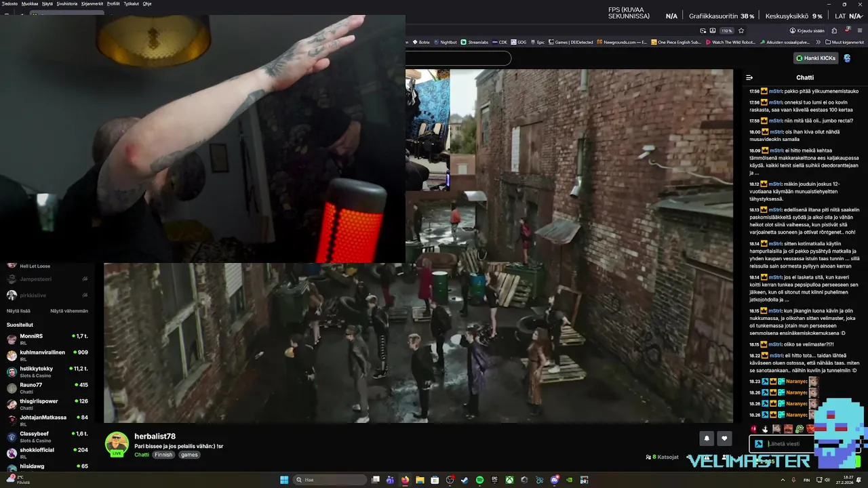Bookmark this page with the star icon
Image resolution: width=868 pixels, height=488 pixels.
coord(741,30)
